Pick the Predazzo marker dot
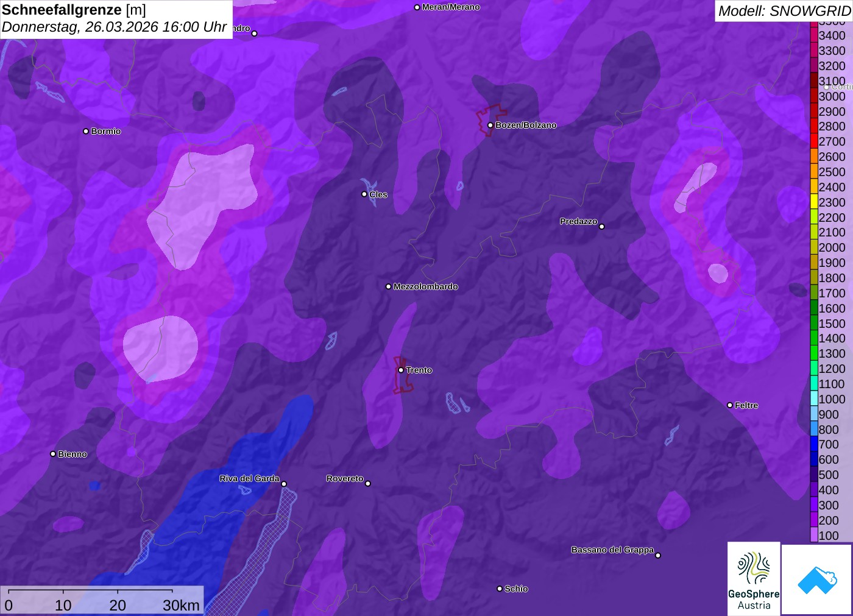 (602, 227)
